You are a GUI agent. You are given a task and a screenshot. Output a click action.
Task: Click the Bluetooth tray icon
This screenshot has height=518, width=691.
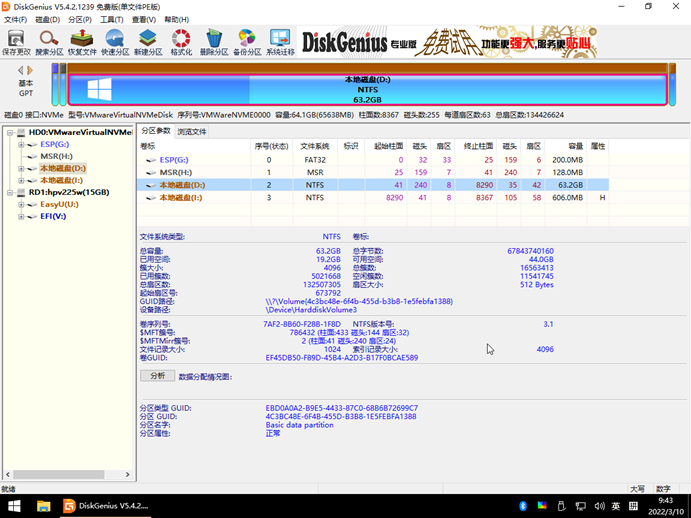[523, 506]
